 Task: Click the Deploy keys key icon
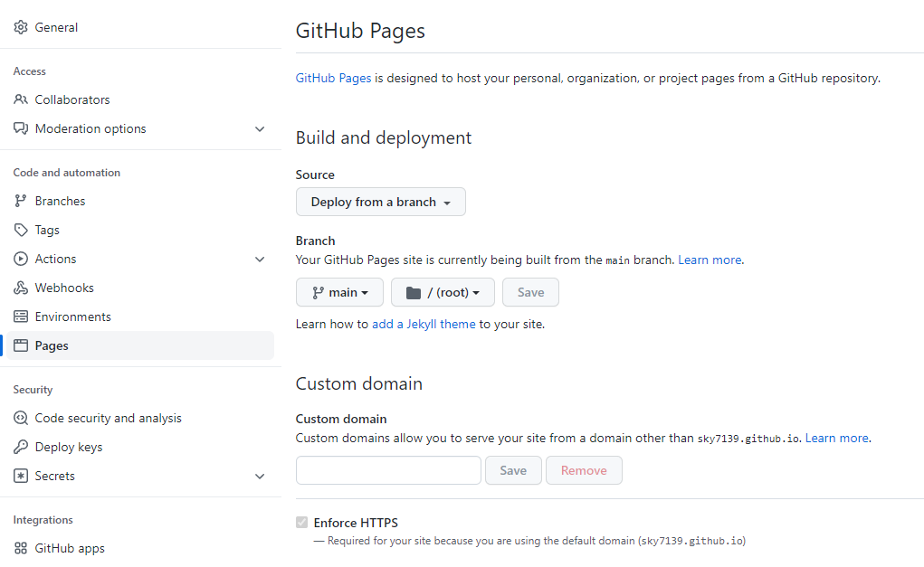tap(21, 447)
